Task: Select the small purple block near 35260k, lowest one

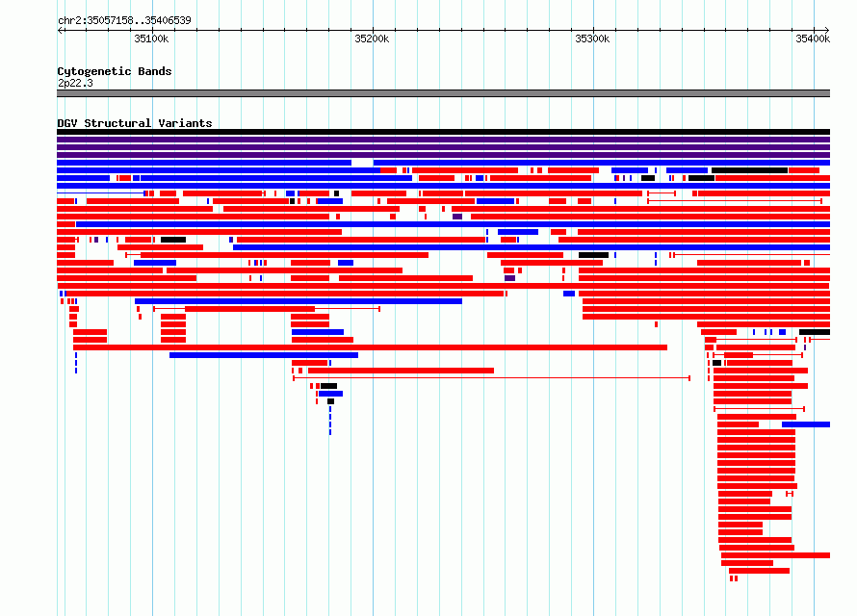Action: click(x=509, y=278)
